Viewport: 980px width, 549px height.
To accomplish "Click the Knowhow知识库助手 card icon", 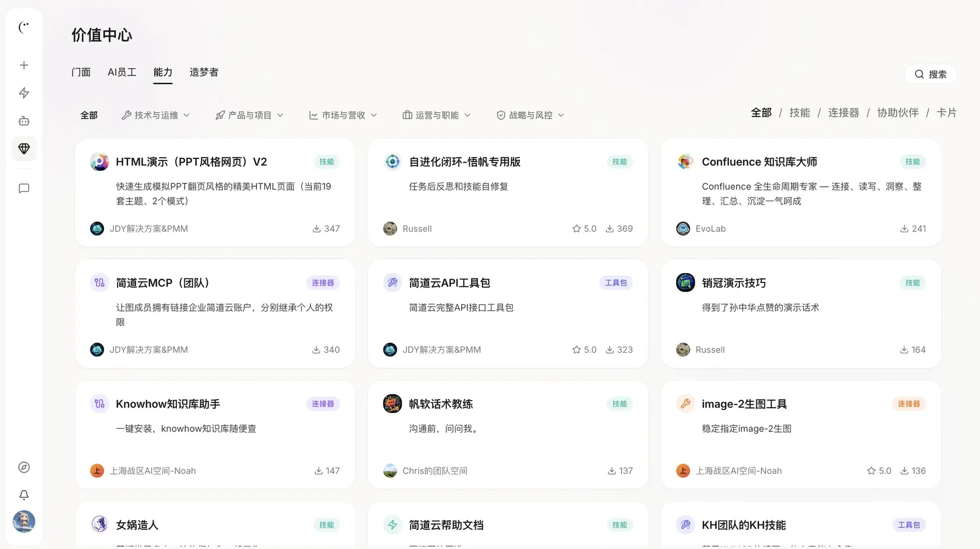I will 99,404.
